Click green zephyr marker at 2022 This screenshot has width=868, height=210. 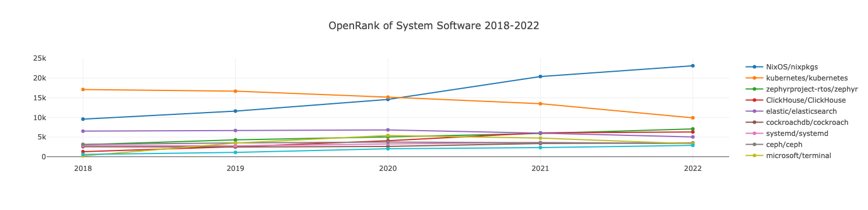coord(692,129)
